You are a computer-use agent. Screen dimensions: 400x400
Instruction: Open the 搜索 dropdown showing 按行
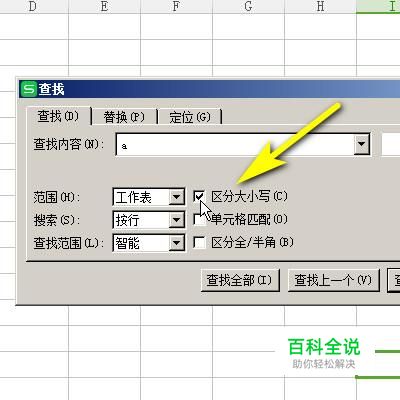(x=149, y=220)
